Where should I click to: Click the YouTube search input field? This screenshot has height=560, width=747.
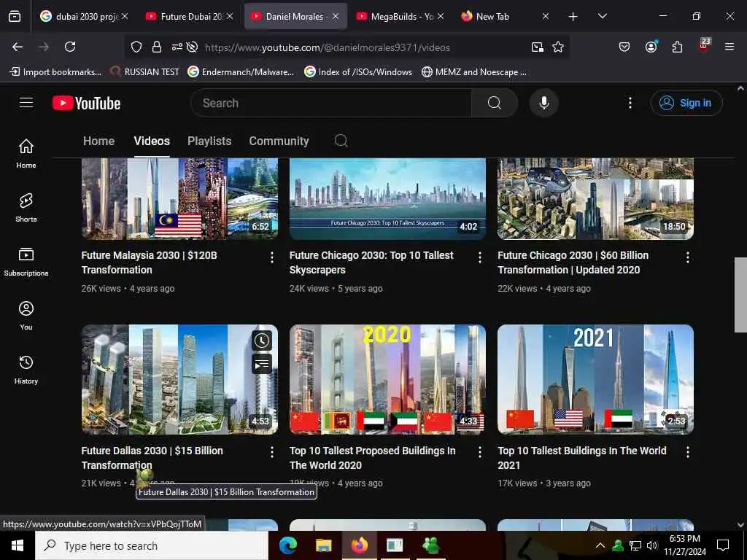click(331, 103)
